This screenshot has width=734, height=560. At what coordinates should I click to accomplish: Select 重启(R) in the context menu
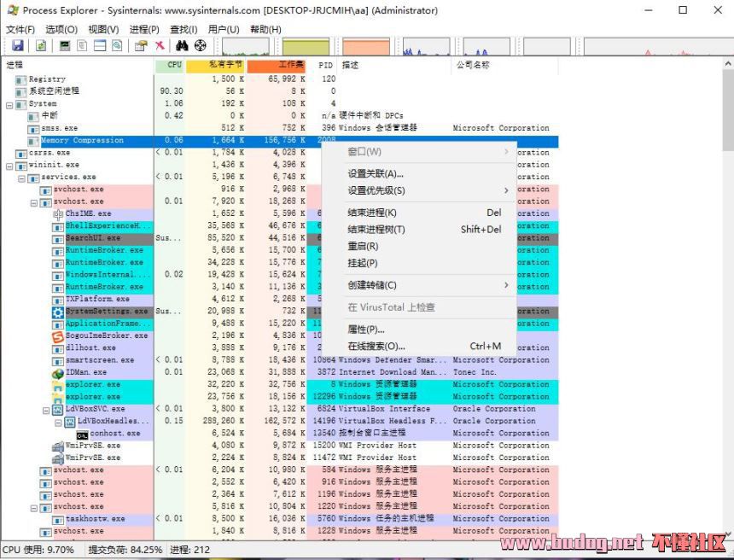coord(419,247)
